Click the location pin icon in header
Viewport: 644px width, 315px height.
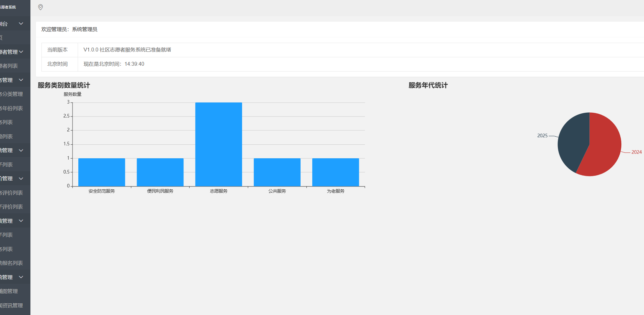[x=40, y=7]
